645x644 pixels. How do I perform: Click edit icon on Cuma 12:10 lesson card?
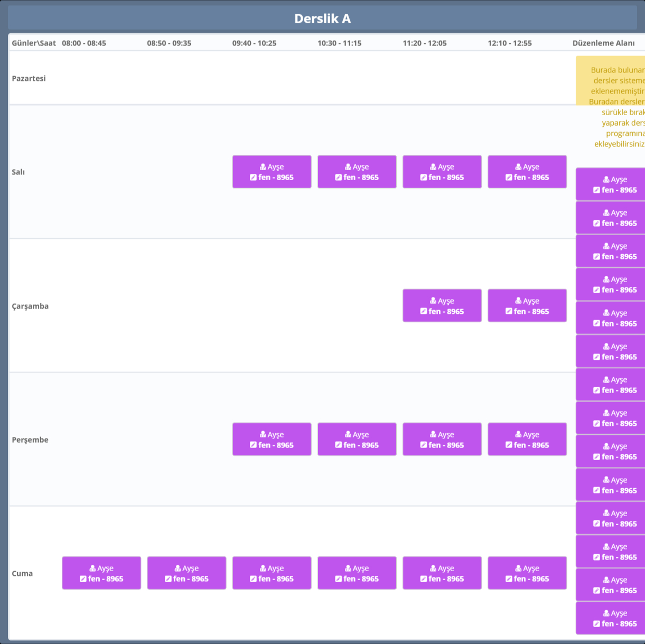click(x=509, y=579)
